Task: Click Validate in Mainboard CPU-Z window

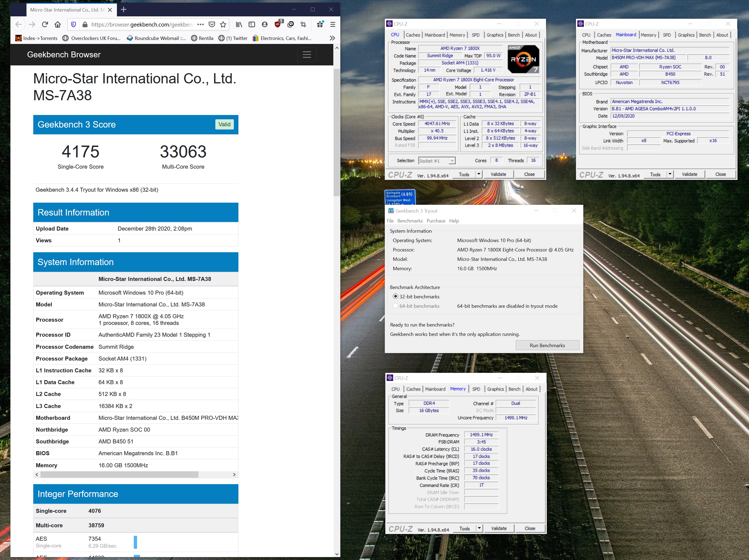Action: click(x=689, y=174)
